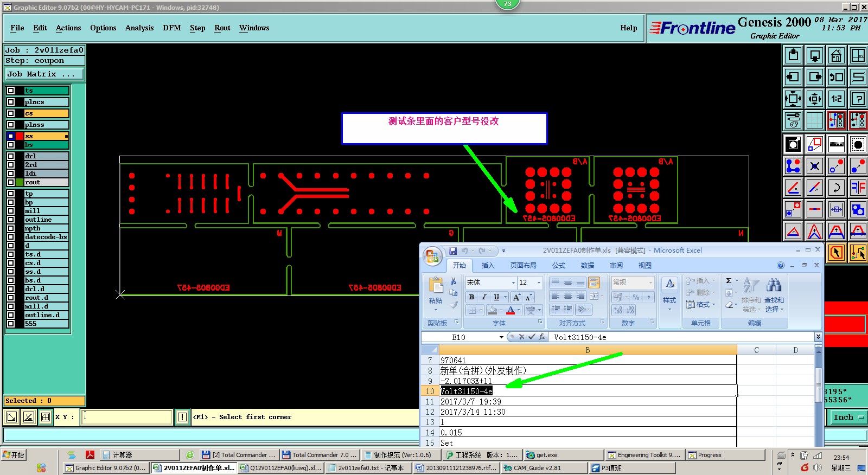Open the wrench and palette settings icon
The width and height of the screenshot is (868, 475).
coord(793,120)
